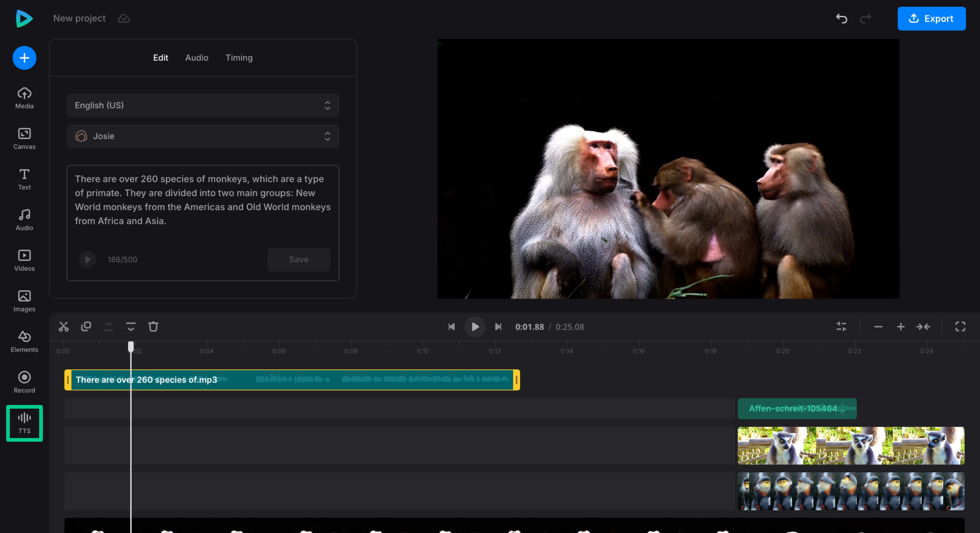
Task: Open the Videos stock panel
Action: pyautogui.click(x=24, y=260)
